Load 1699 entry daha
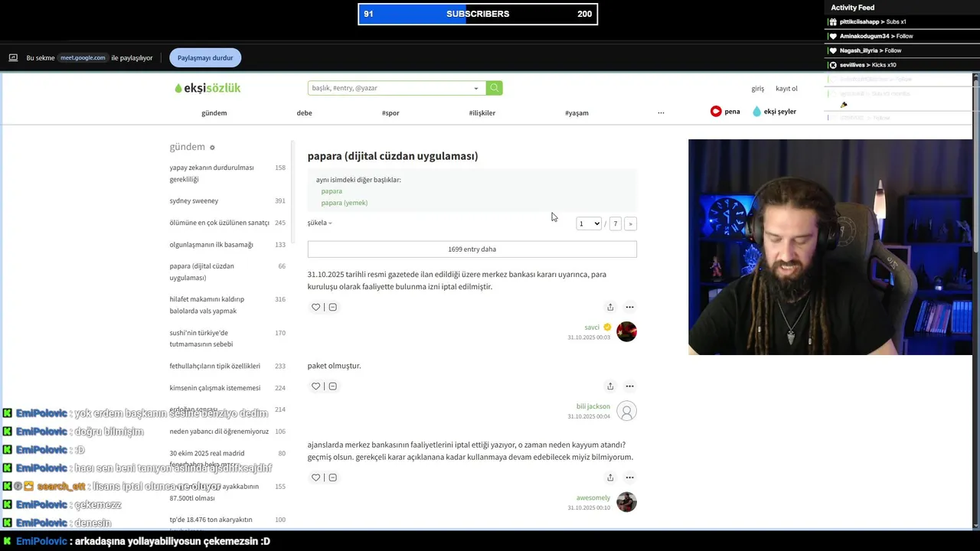This screenshot has height=551, width=980. click(472, 249)
